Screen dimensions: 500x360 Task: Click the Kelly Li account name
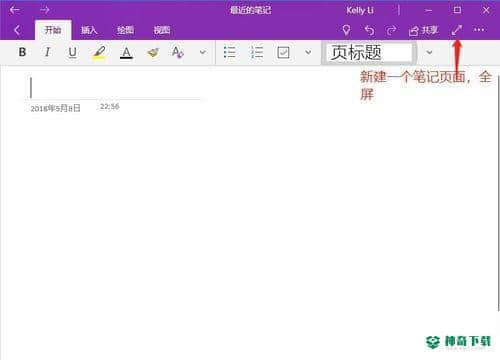360,10
